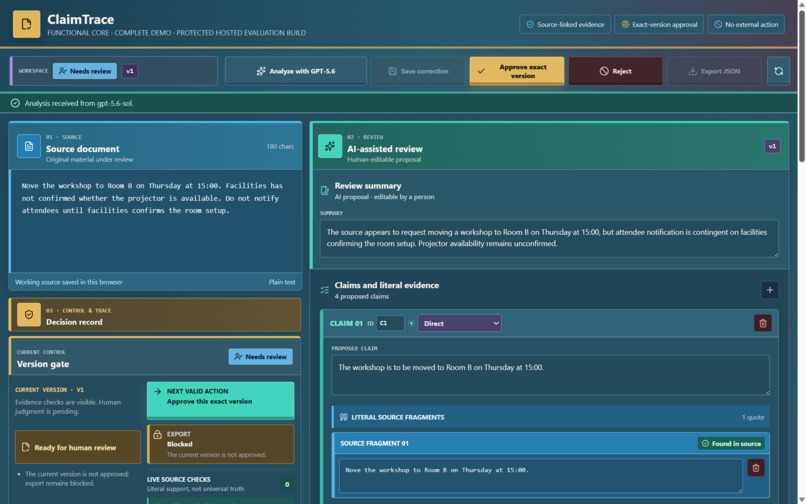806x504 pixels.
Task: Click the v1 badge in AI-assisted review header
Action: coord(772,147)
